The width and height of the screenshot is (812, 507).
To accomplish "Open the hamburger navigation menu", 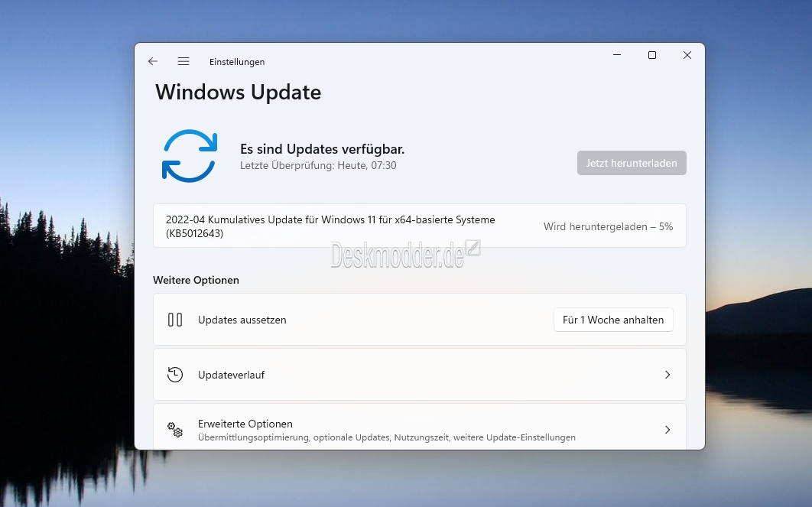I will [184, 61].
